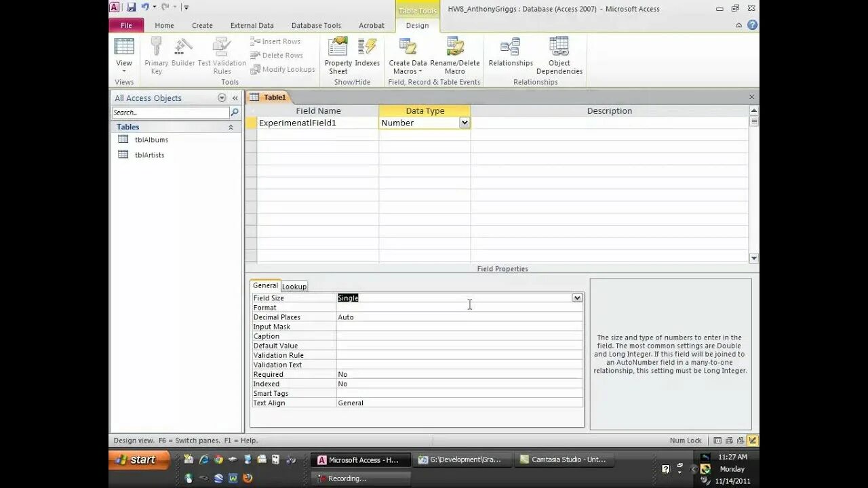This screenshot has width=868, height=488.
Task: Open the Data Type dropdown for ExperimenatlField1
Action: (464, 123)
